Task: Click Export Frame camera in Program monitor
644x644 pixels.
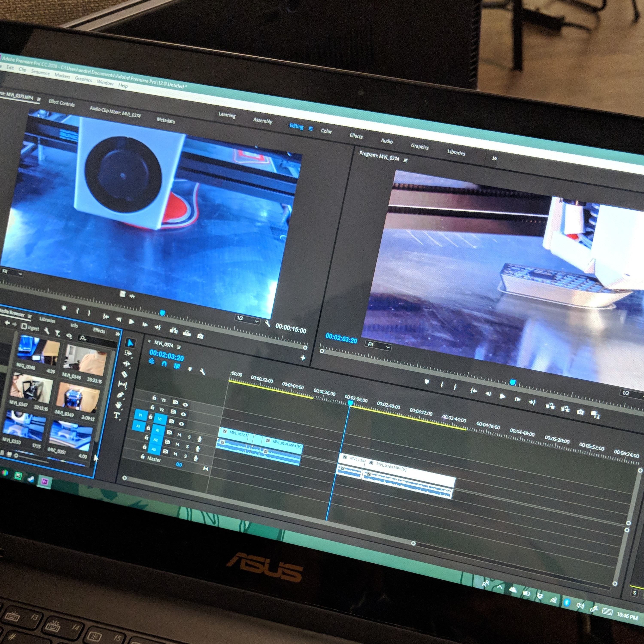Action: (580, 412)
